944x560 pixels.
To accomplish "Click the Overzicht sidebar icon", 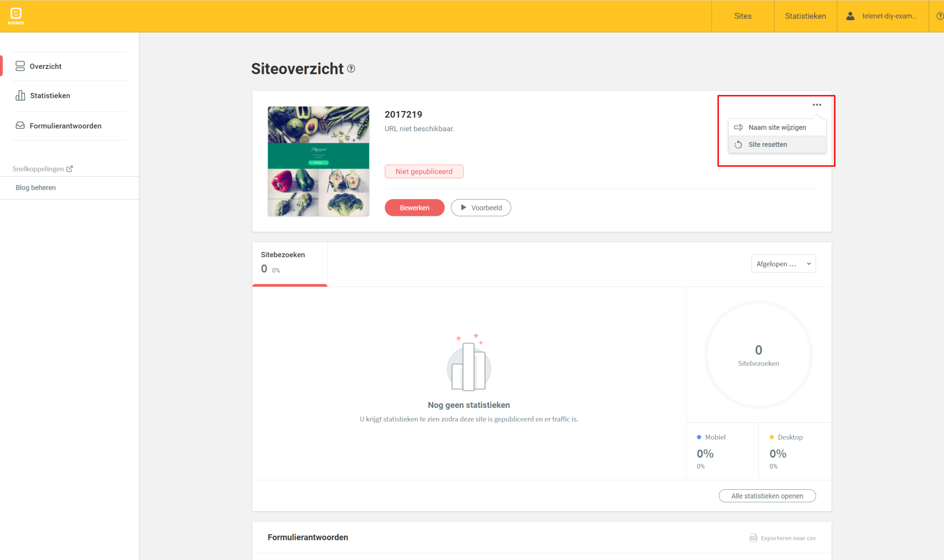I will pyautogui.click(x=20, y=66).
